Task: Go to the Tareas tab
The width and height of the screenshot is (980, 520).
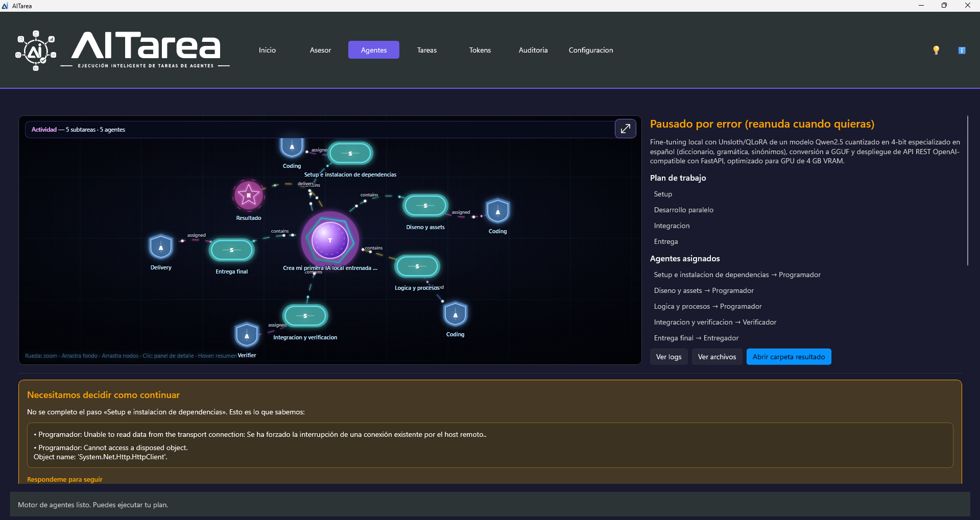Action: coord(427,50)
